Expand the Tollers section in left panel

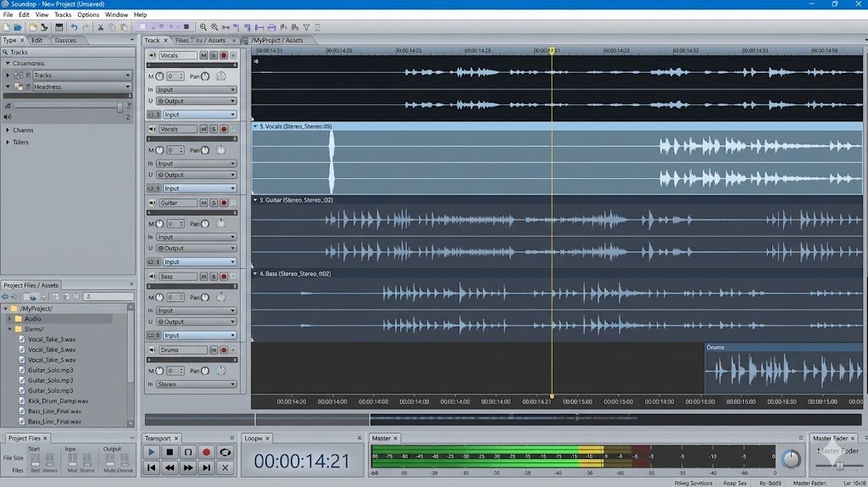click(x=8, y=142)
